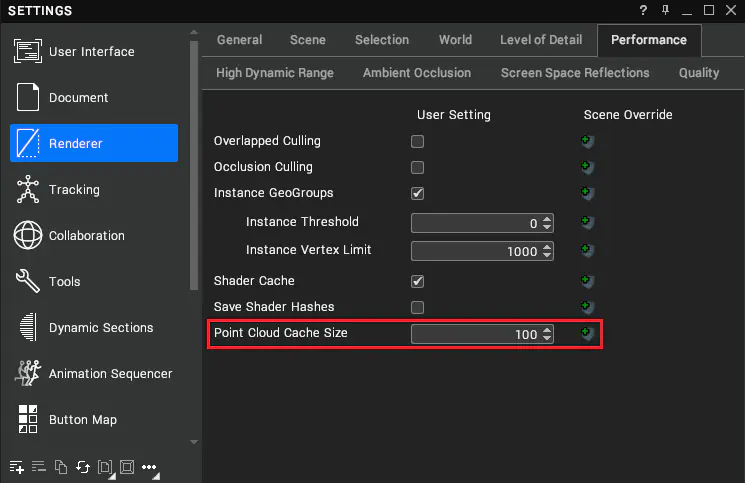Add scene override for Occlusion Culling

[587, 167]
